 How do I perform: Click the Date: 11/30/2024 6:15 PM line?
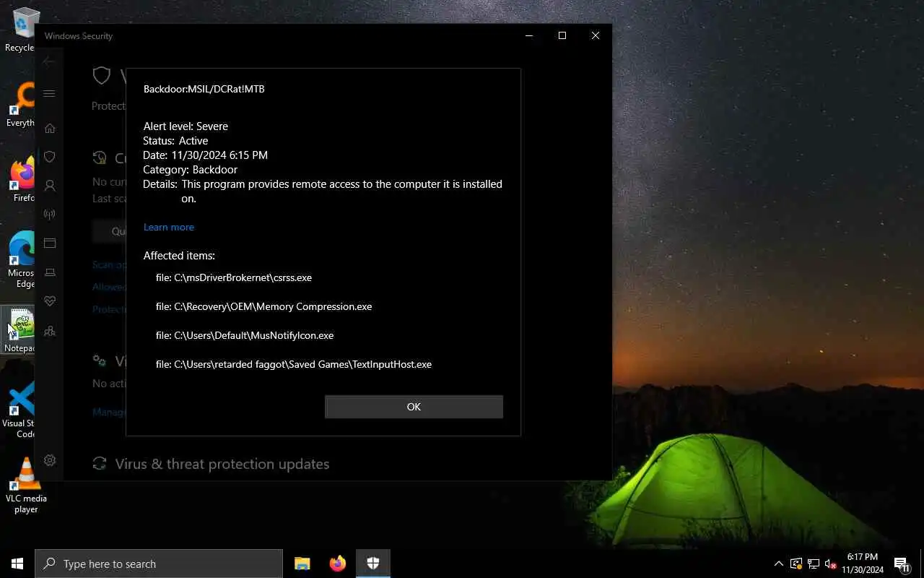point(206,155)
